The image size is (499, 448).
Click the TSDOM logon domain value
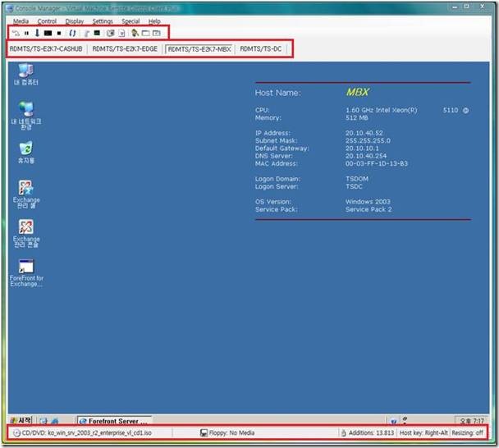coord(357,179)
